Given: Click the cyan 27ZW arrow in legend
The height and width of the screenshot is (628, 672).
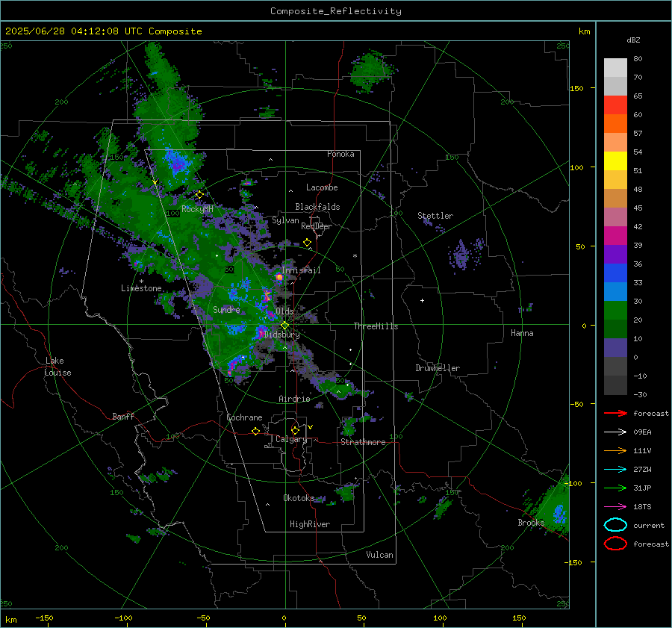Looking at the screenshot, I should [615, 470].
